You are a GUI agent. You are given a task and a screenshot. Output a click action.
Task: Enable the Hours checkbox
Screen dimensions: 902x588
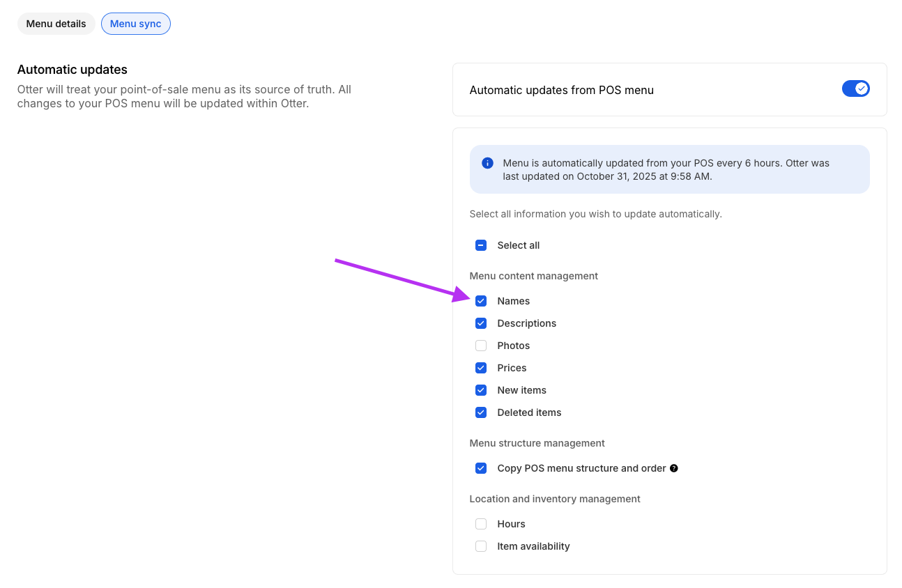[x=481, y=524]
